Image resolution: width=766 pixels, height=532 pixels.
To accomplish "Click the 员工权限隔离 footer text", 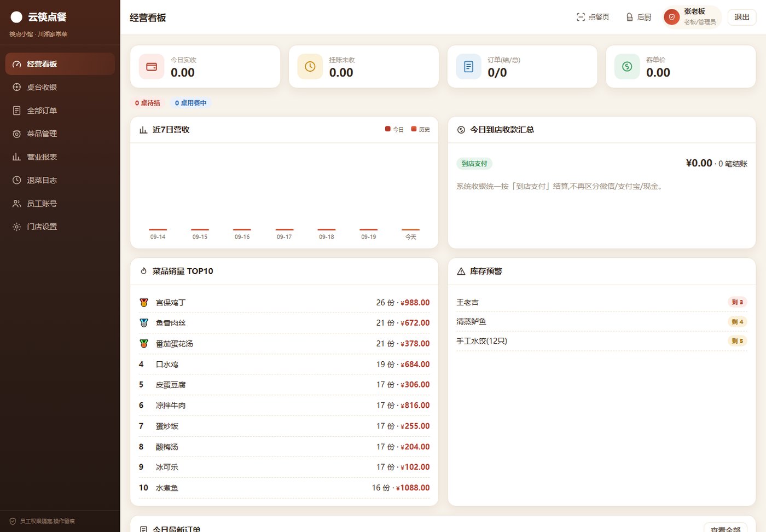I will 48,521.
